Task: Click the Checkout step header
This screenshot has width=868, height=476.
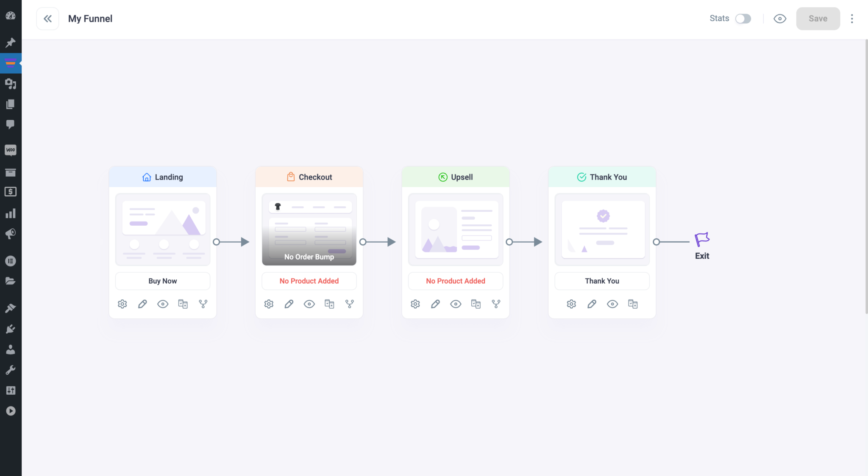Action: coord(309,177)
